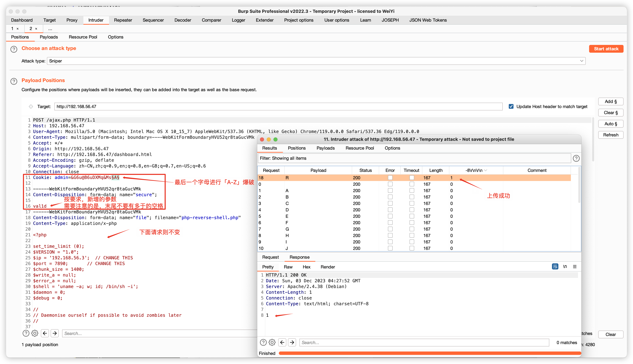Click Clear § button
Viewport: 633px width, 364px height.
pos(611,112)
